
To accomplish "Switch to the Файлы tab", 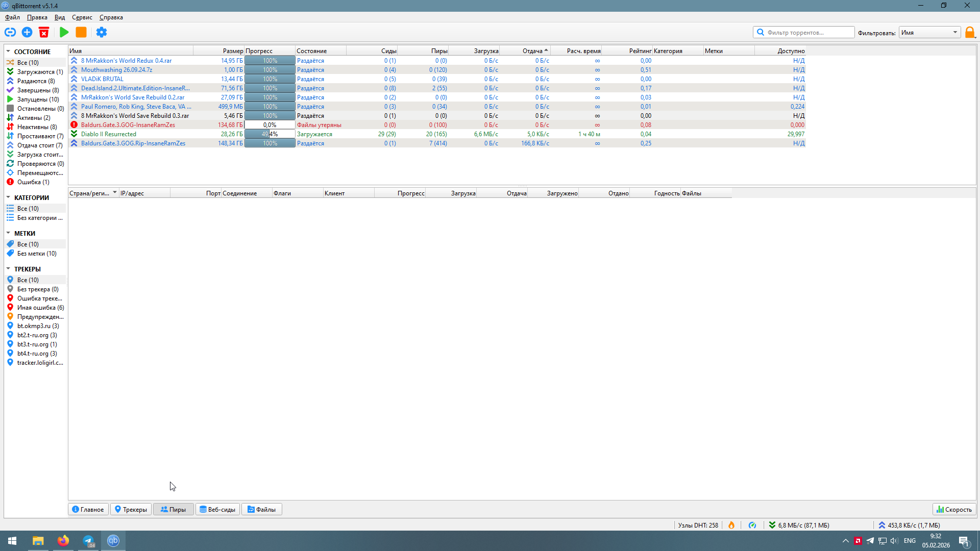I will point(262,509).
